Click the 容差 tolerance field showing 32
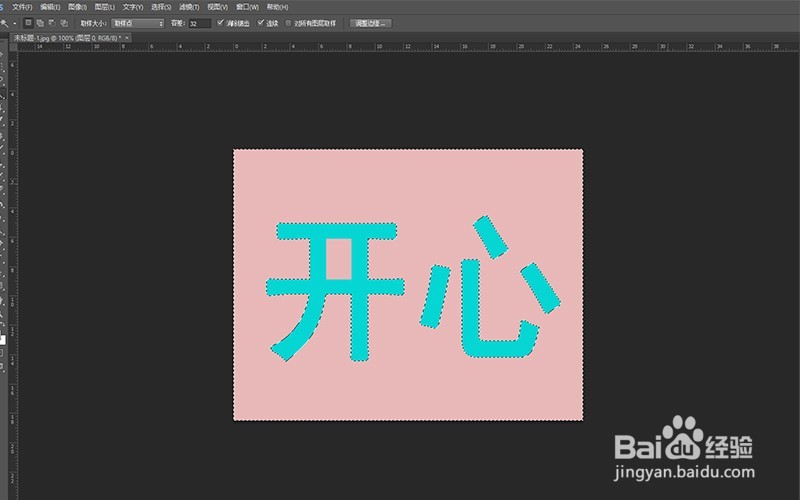 point(199,23)
